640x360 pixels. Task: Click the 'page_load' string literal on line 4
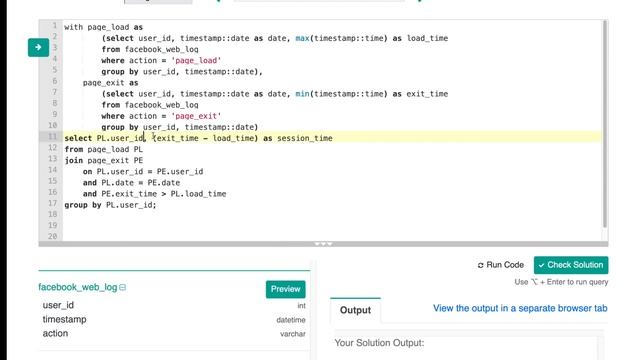[196, 60]
